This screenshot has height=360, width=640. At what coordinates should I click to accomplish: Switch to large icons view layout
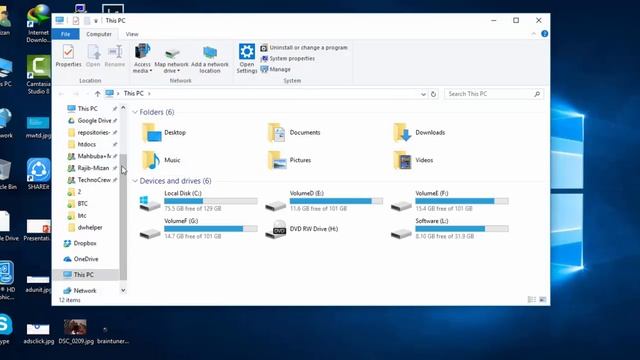click(542, 300)
